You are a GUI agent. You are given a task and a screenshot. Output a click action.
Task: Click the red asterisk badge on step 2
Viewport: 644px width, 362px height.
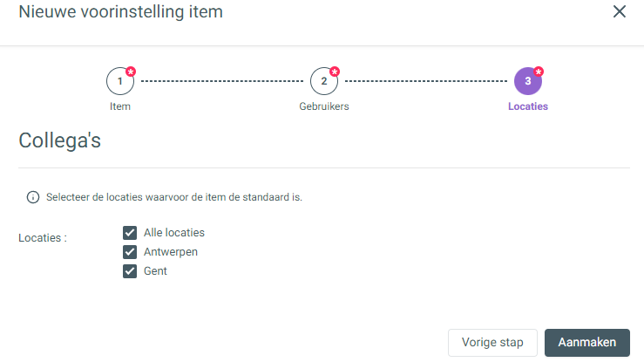pyautogui.click(x=335, y=72)
